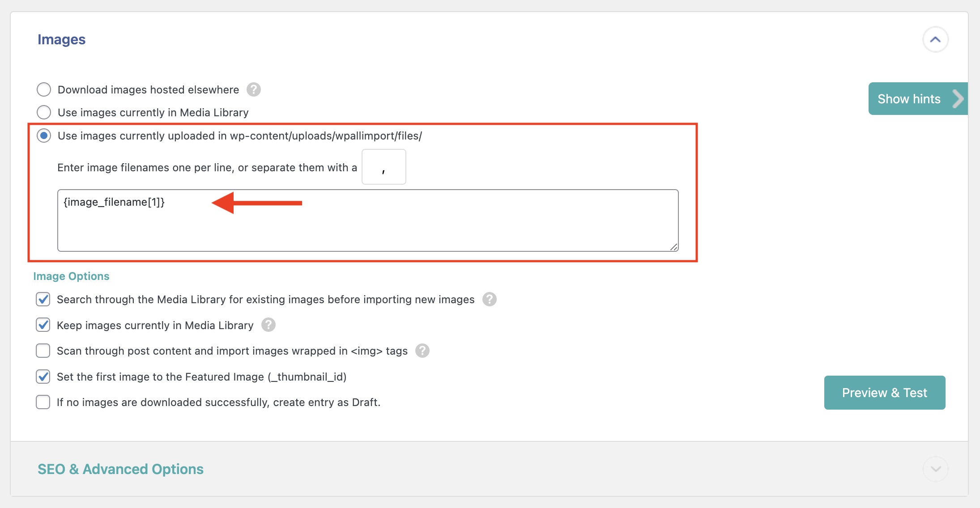This screenshot has height=508, width=980.
Task: Click the SEO & Advanced Options heading
Action: click(x=120, y=469)
